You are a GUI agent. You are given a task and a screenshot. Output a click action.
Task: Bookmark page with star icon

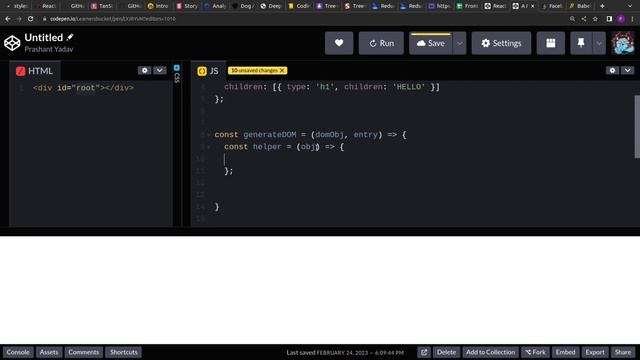[x=595, y=19]
